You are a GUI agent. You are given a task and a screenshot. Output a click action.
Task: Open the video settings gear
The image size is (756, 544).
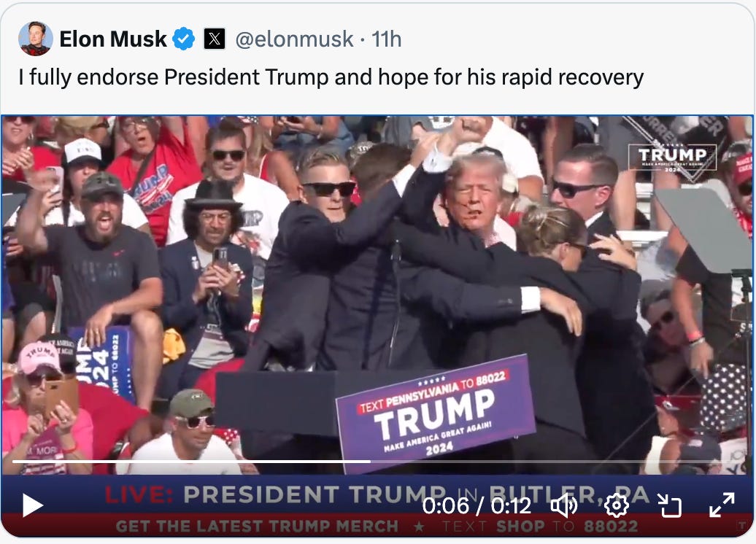[616, 506]
